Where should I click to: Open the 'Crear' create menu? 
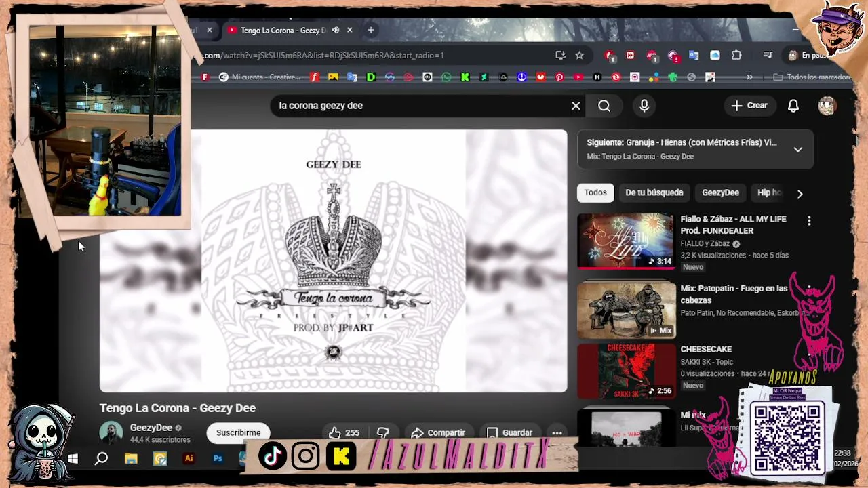pyautogui.click(x=749, y=106)
